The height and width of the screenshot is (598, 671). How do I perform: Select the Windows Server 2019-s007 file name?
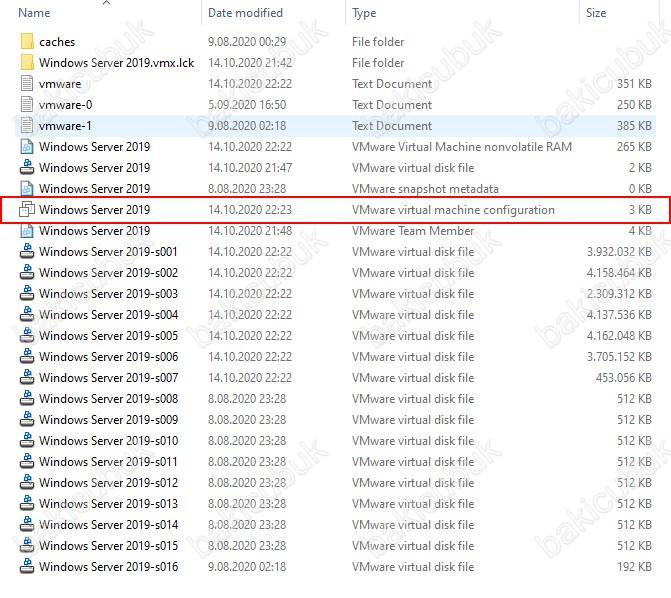click(x=108, y=378)
